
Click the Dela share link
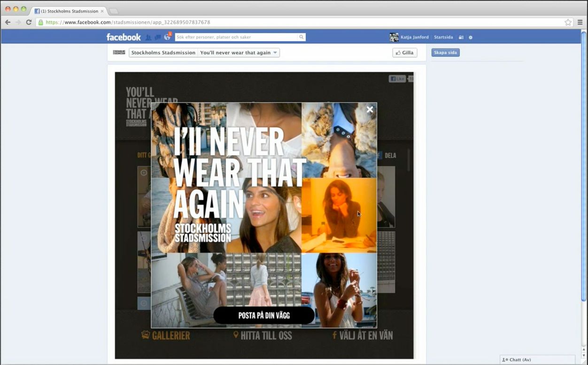(387, 155)
